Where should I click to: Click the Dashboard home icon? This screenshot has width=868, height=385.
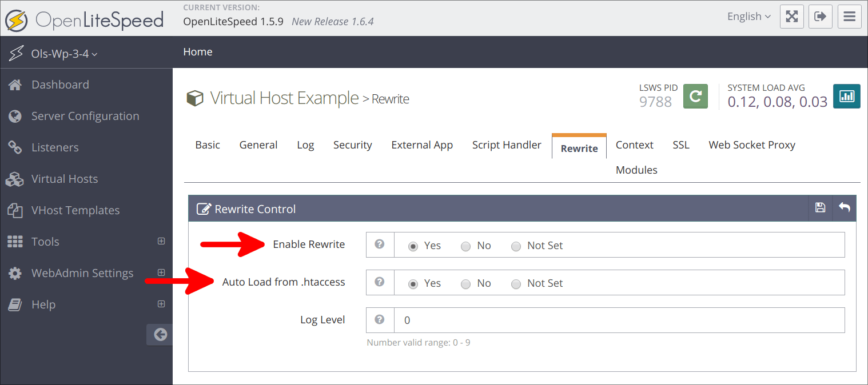click(15, 85)
